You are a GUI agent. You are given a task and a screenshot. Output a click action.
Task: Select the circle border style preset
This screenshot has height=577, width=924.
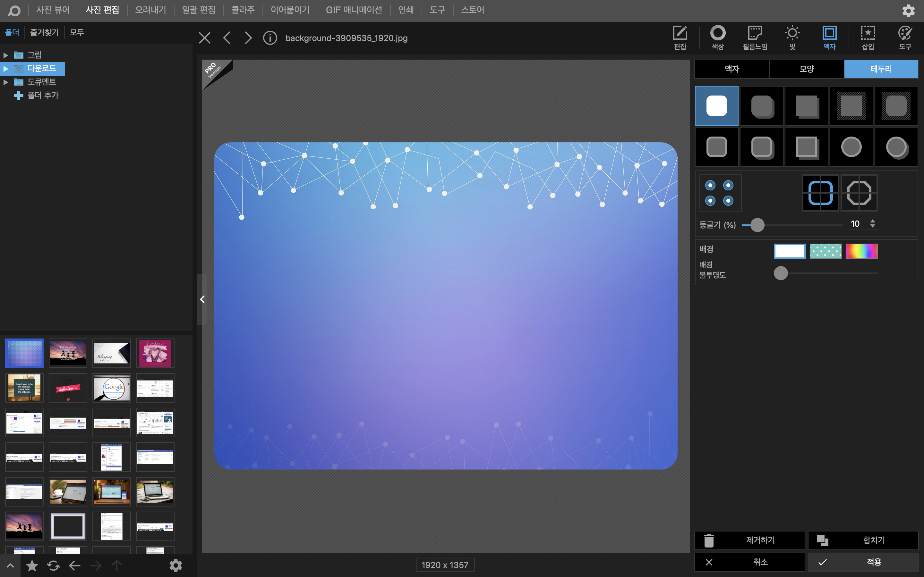point(851,147)
